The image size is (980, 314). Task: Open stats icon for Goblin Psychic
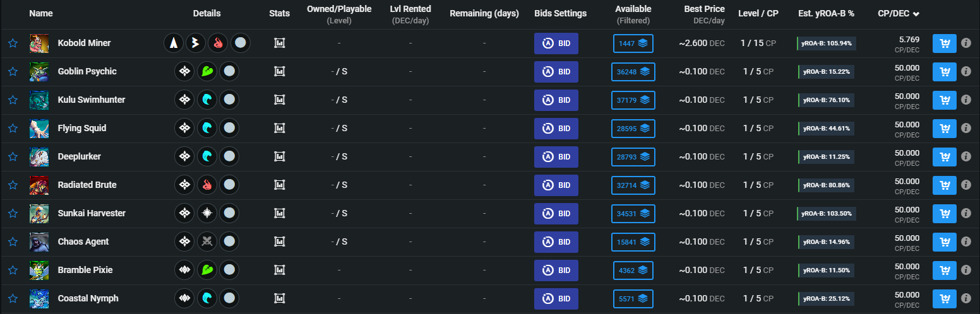280,72
